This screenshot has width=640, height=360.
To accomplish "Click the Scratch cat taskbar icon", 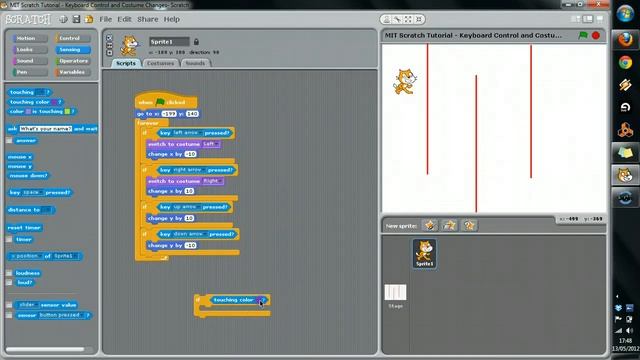I will click(625, 176).
